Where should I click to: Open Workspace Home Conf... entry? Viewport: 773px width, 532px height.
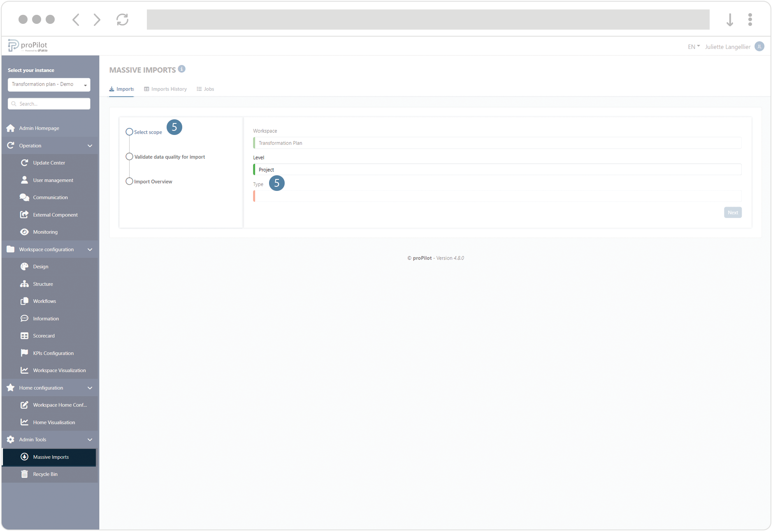coord(50,405)
